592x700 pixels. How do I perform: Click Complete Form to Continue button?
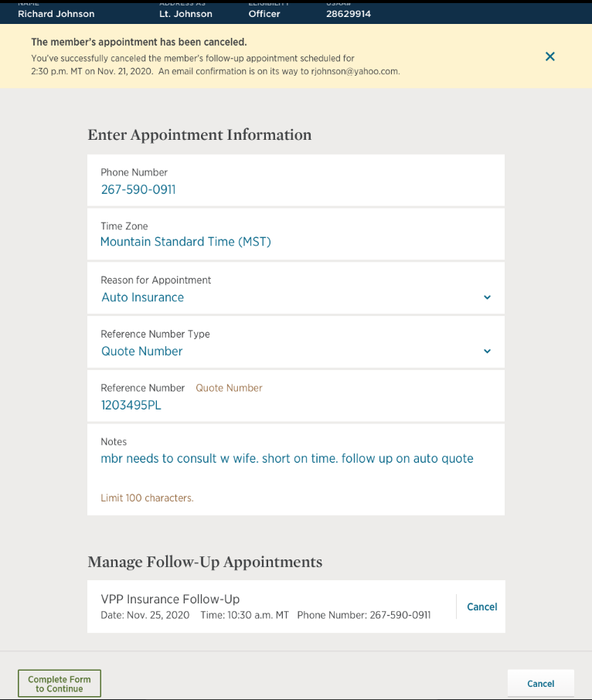tap(60, 684)
